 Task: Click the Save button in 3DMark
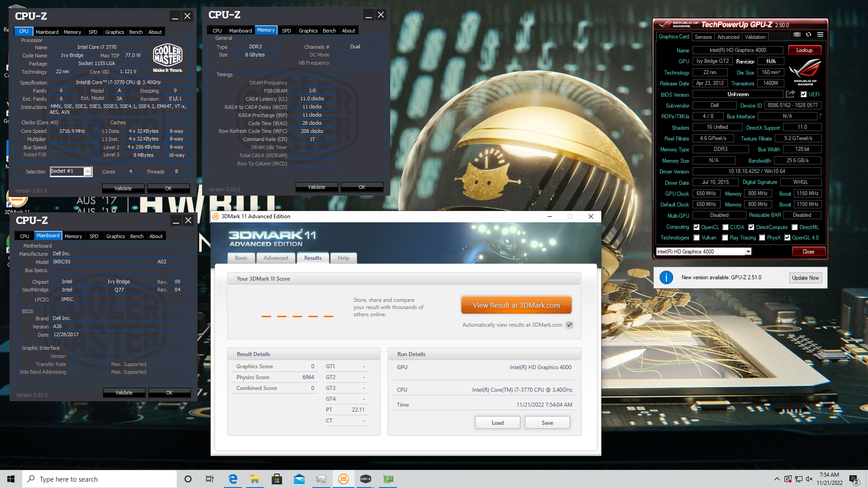(x=547, y=423)
